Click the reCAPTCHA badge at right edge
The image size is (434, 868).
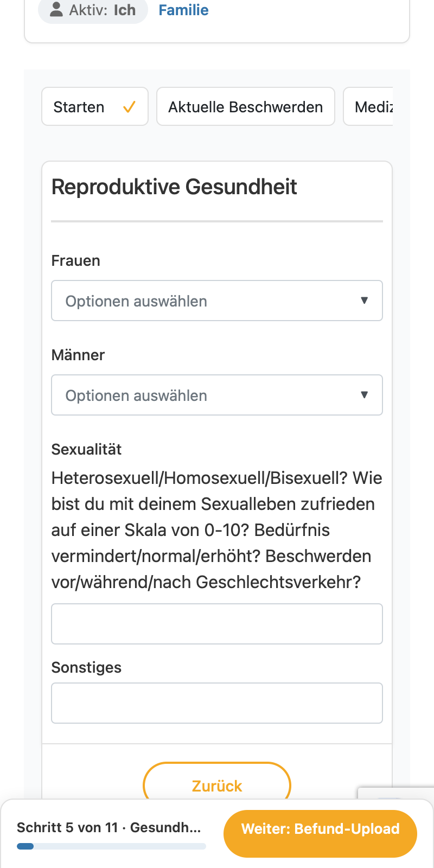pyautogui.click(x=396, y=793)
